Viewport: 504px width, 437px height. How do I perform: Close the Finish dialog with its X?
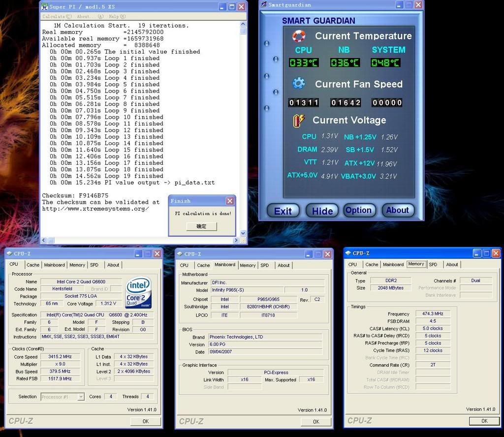pos(230,201)
